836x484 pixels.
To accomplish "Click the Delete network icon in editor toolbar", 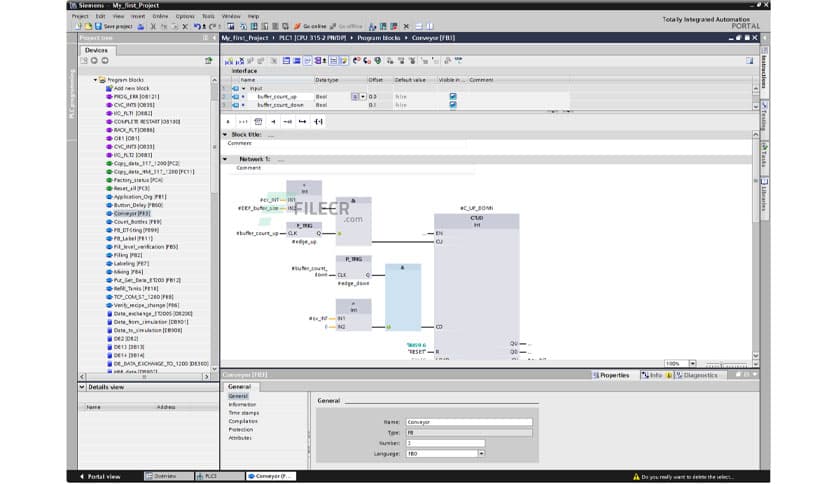I will [x=240, y=61].
